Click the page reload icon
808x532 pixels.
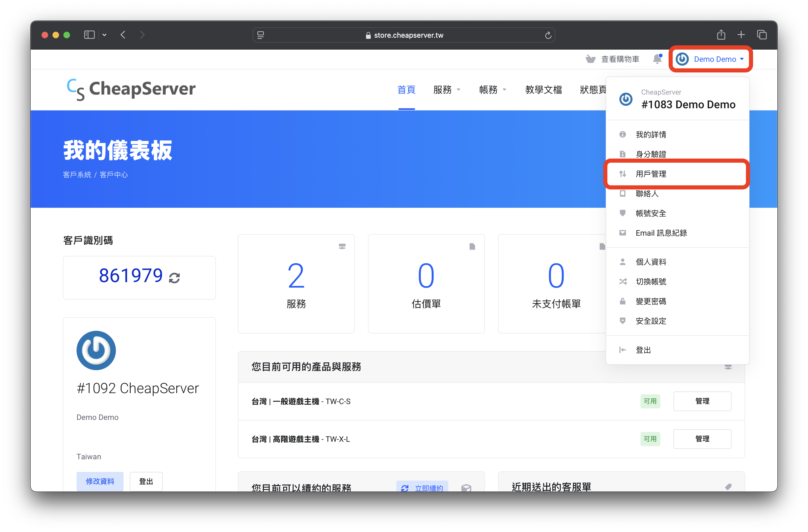548,35
